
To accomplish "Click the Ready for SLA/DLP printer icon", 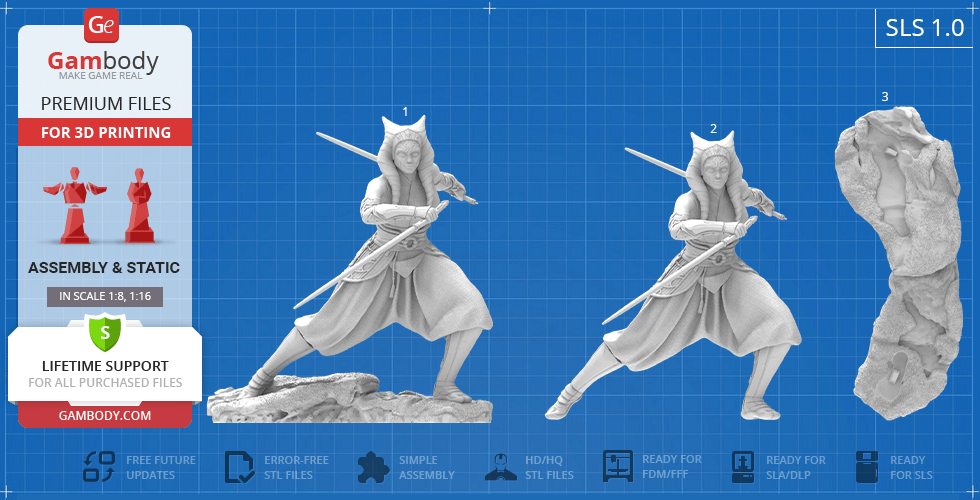I will [742, 467].
